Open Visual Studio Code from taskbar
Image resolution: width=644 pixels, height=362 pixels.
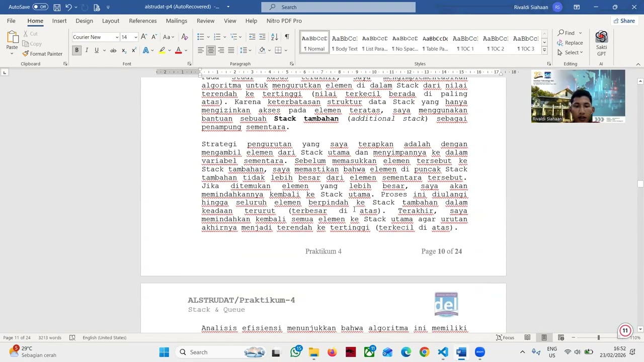(443, 352)
